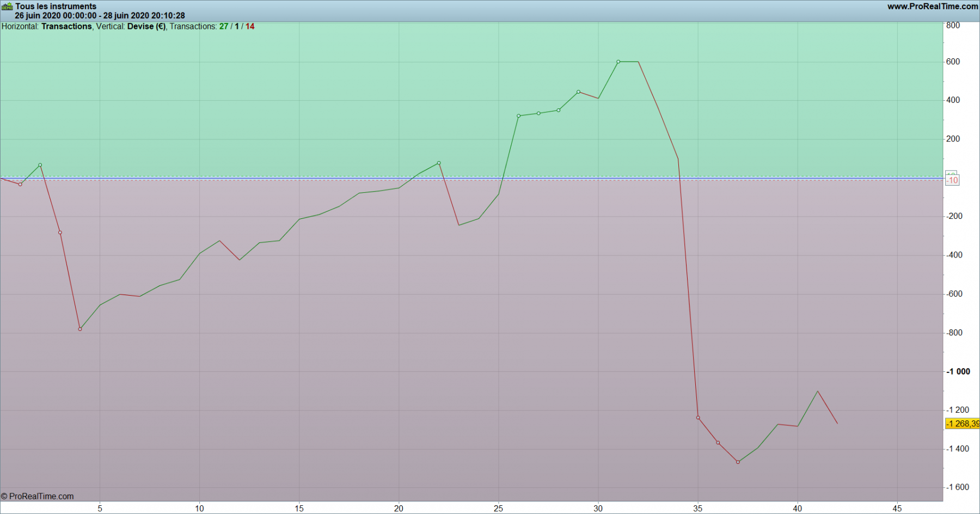Click the green DEMO icon in title bar

(x=7, y=7)
